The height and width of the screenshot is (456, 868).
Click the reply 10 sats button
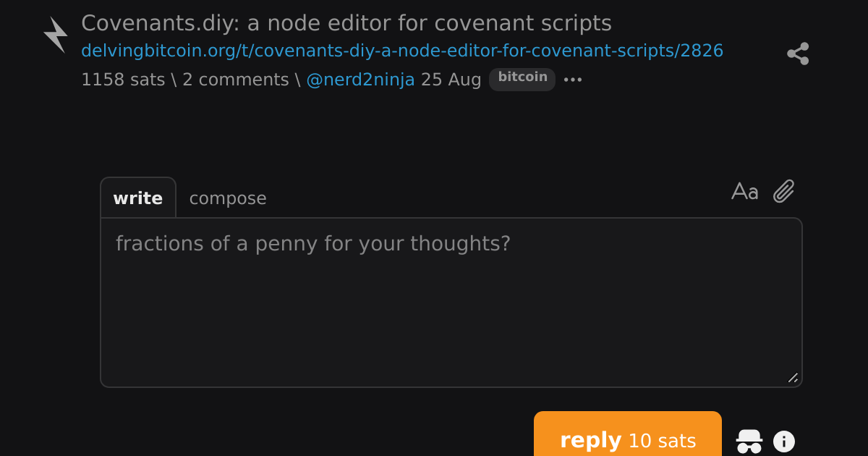click(x=628, y=436)
